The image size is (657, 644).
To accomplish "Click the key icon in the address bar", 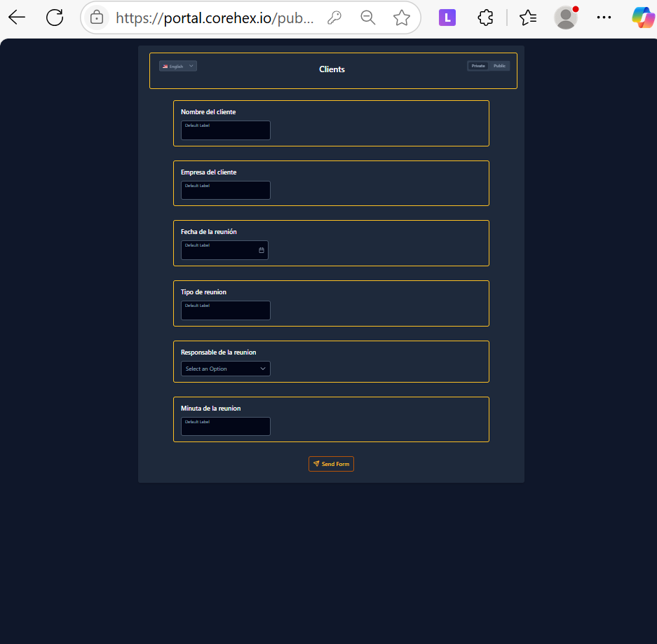I will click(x=334, y=17).
